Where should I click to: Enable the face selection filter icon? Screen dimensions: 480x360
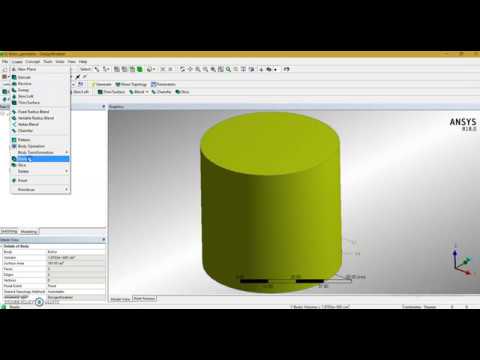[132, 69]
